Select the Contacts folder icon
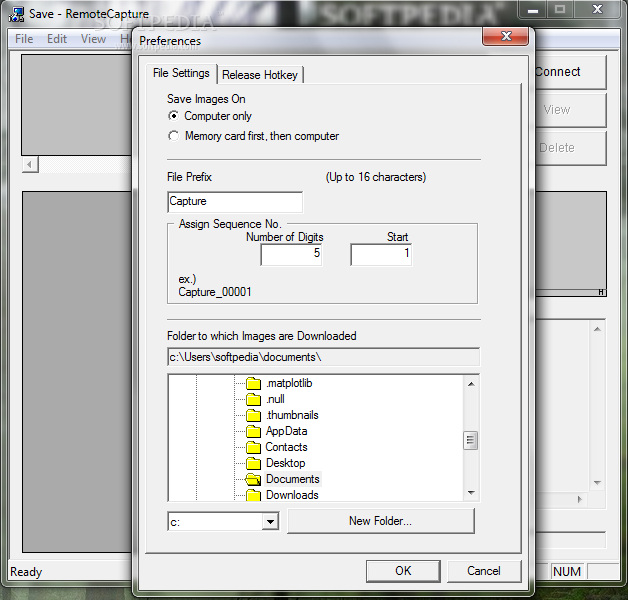This screenshot has height=600, width=628. click(254, 447)
